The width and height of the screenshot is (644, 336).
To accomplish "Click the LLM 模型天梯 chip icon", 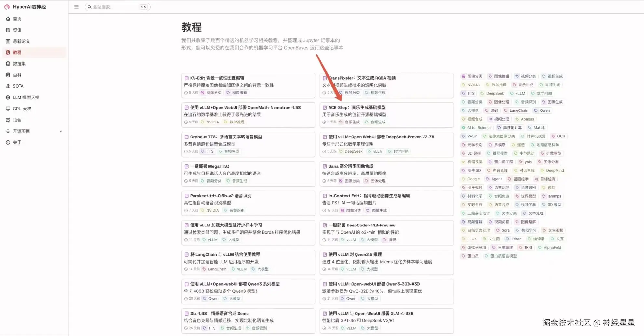I will [x=8, y=97].
